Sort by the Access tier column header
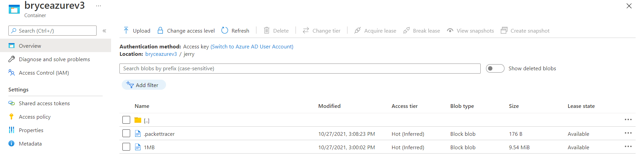The height and width of the screenshot is (162, 644). (405, 106)
